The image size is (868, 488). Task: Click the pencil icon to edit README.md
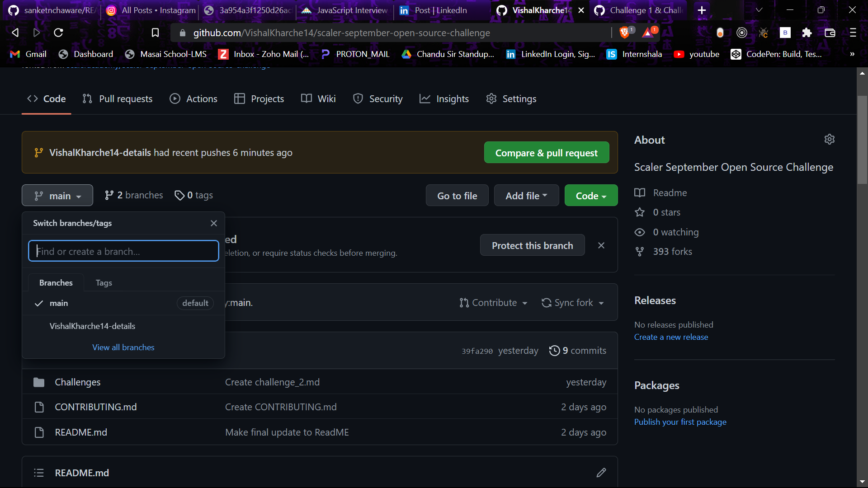(x=601, y=473)
